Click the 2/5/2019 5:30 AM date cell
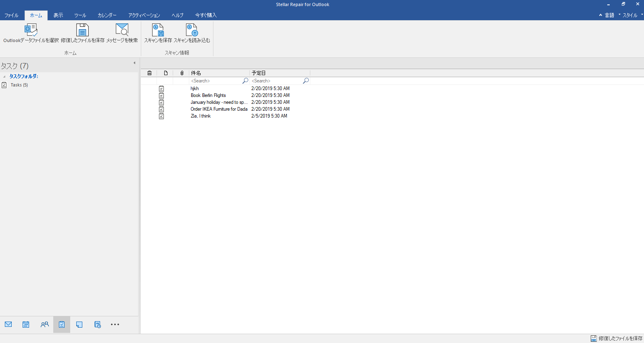Viewport: 644px width, 343px height. tap(269, 116)
